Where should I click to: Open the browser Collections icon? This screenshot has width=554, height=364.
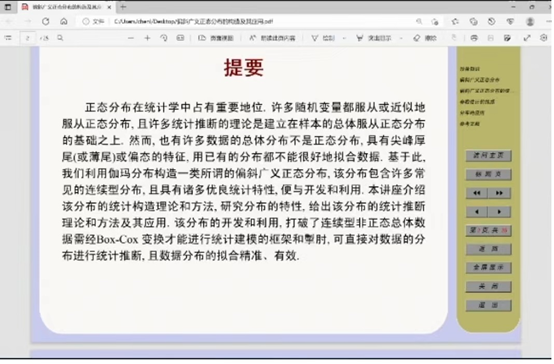[x=473, y=22]
